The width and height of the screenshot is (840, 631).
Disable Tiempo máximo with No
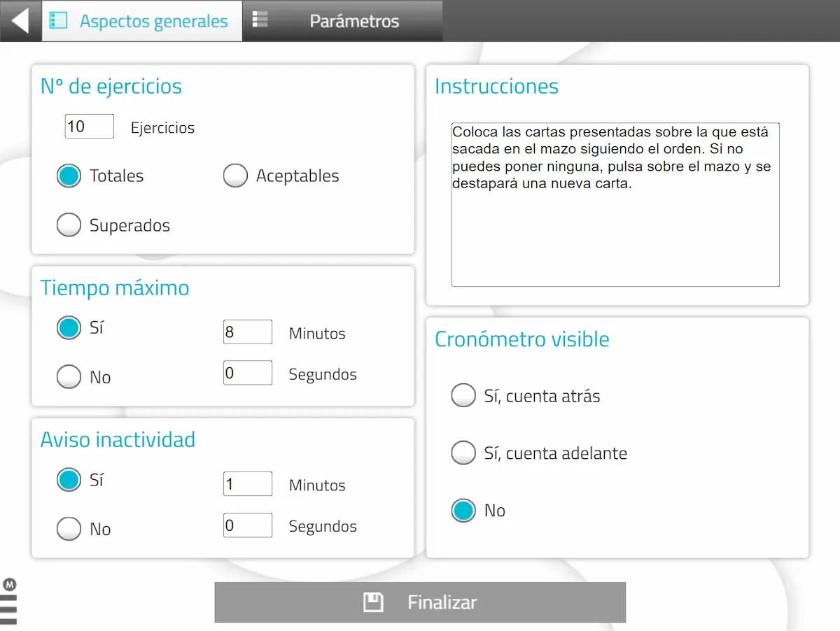pos(69,377)
